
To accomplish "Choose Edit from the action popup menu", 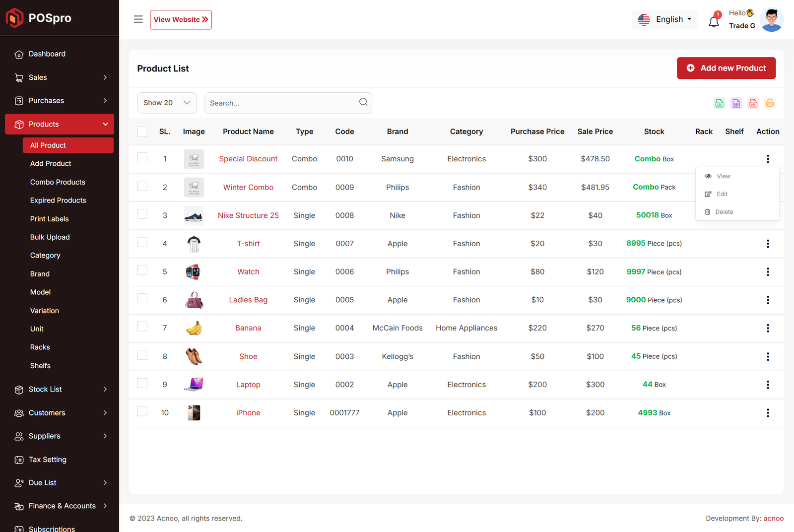I will pos(722,194).
